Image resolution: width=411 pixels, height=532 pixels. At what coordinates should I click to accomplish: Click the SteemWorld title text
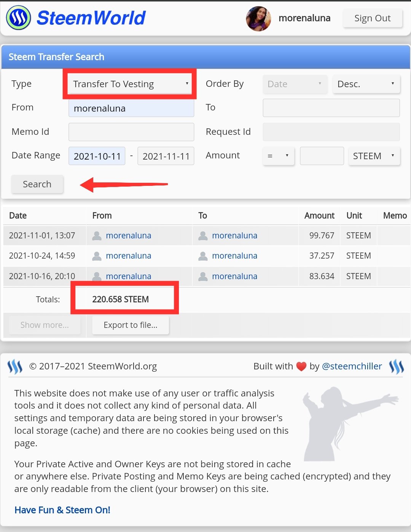91,18
